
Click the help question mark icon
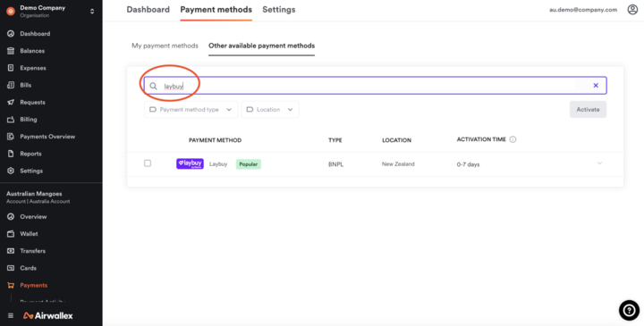[629, 311]
